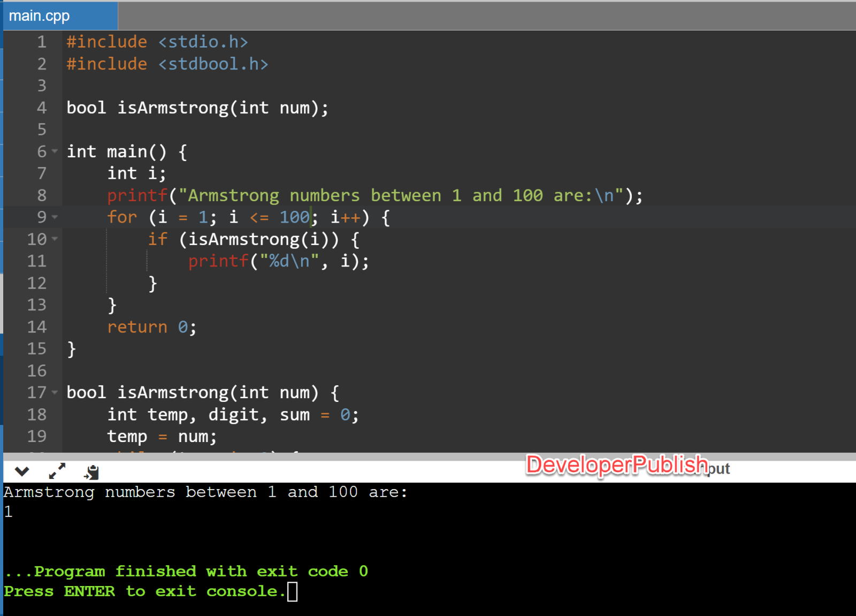The image size is (856, 616).
Task: Click the #include <stdbool.h> line
Action: [x=167, y=64]
